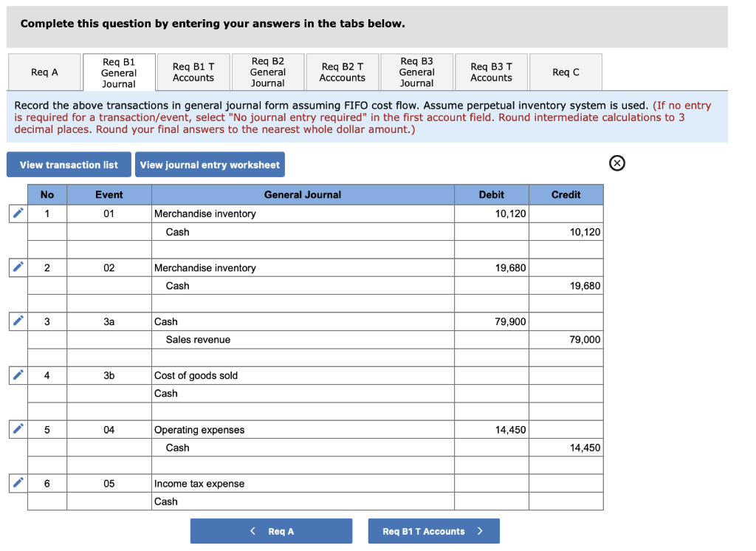Dismiss the worksheet using the circled X icon
Screen dimensions: 756x551
pos(617,163)
